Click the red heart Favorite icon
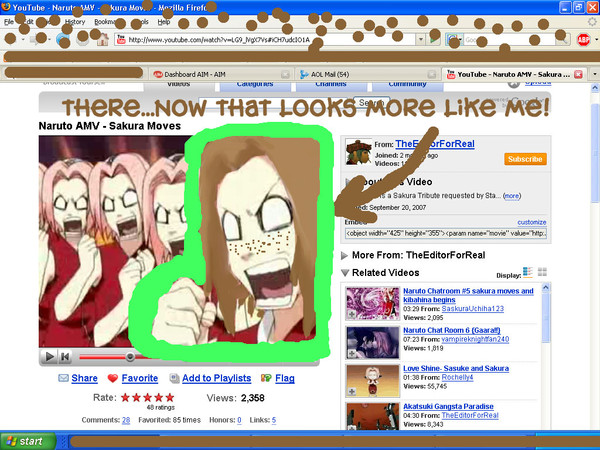Viewport: 600px width, 450px height. [x=112, y=378]
